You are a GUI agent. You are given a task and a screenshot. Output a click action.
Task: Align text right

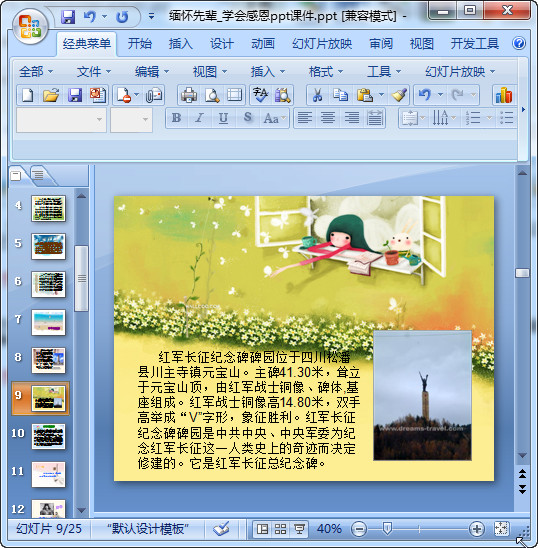pos(351,118)
